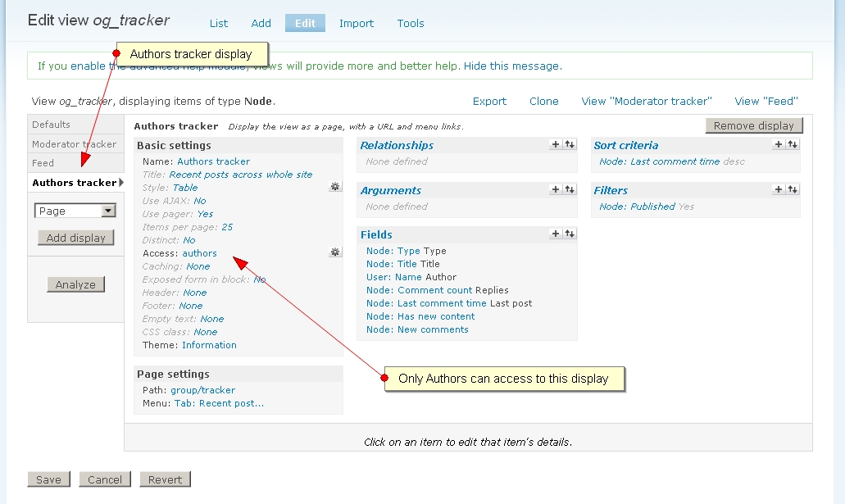845x504 pixels.
Task: Switch to the List tab
Action: [x=219, y=23]
